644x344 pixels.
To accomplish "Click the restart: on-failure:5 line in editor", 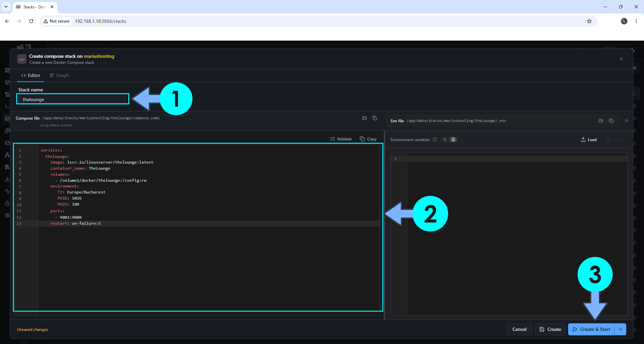I will click(x=75, y=223).
